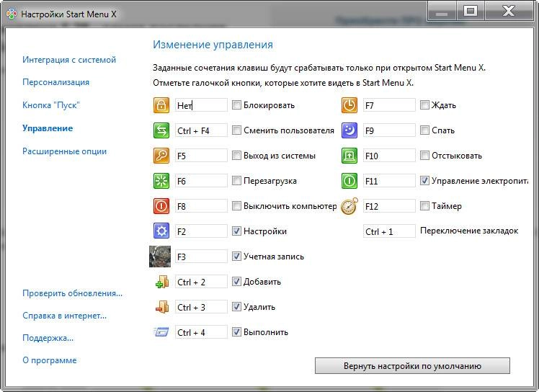Click the green Switch user arrows icon

(x=161, y=130)
